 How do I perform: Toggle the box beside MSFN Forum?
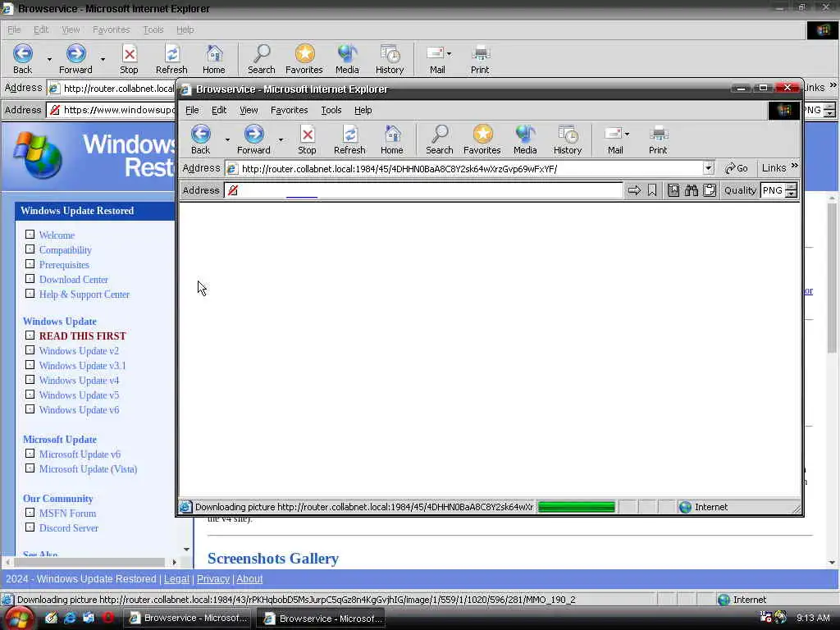pyautogui.click(x=30, y=513)
